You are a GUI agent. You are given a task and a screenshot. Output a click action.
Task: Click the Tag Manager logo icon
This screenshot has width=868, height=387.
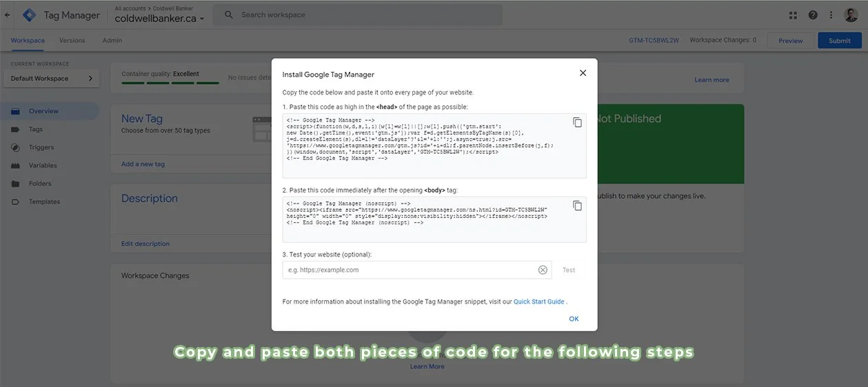click(30, 14)
